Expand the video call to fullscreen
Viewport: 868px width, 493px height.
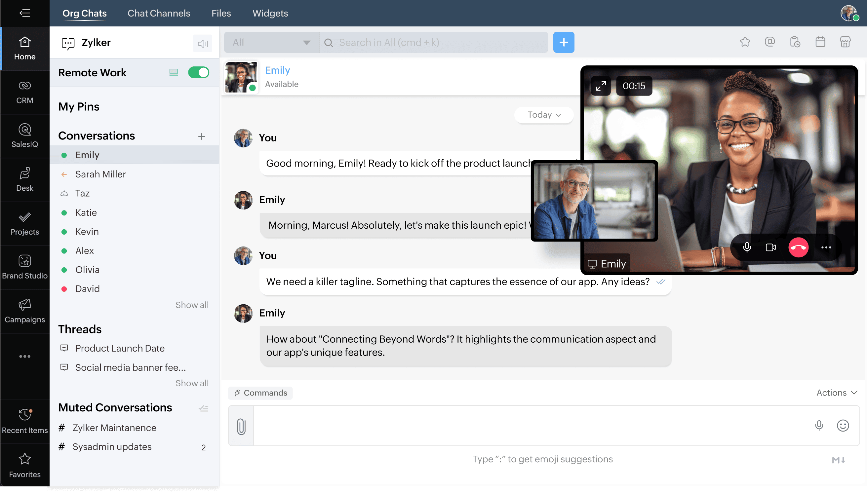point(601,86)
